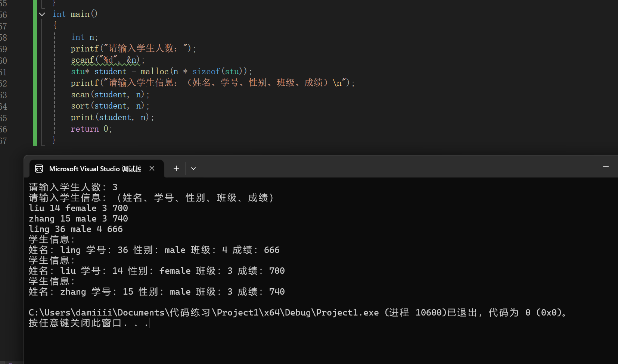Click the 'int main()' function header
This screenshot has width=618, height=364.
pyautogui.click(x=75, y=14)
